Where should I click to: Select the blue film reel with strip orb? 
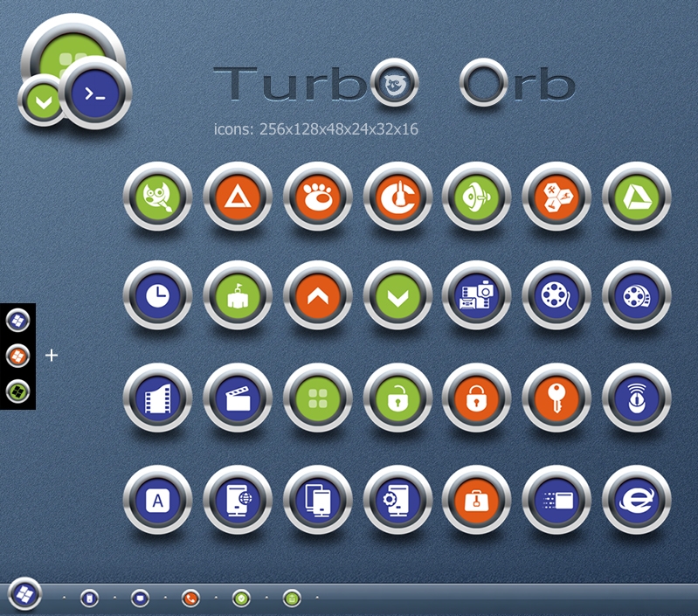[x=637, y=295]
